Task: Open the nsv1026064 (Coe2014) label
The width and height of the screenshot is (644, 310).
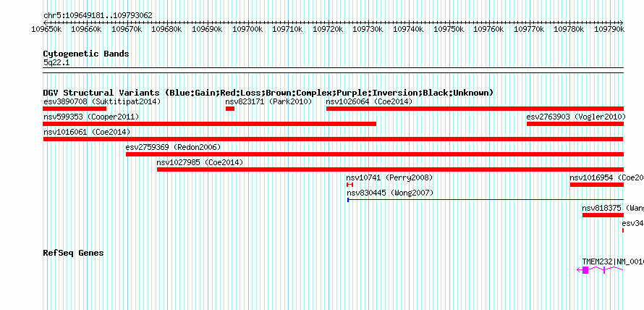Action: click(369, 101)
